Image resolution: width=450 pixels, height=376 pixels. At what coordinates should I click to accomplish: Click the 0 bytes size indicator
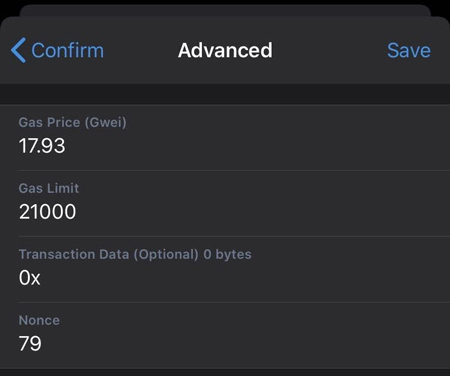pos(227,254)
